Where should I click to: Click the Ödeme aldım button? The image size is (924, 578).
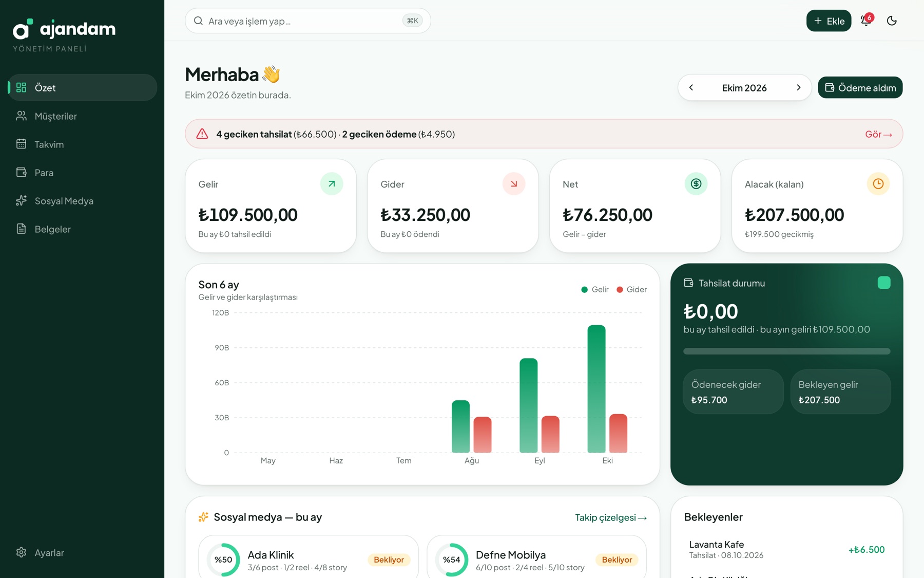860,87
